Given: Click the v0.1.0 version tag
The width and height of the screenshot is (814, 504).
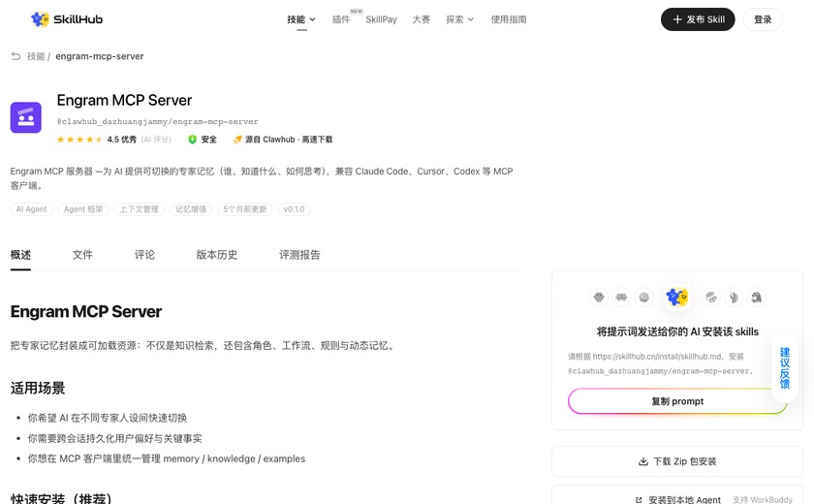Looking at the screenshot, I should click(x=294, y=209).
